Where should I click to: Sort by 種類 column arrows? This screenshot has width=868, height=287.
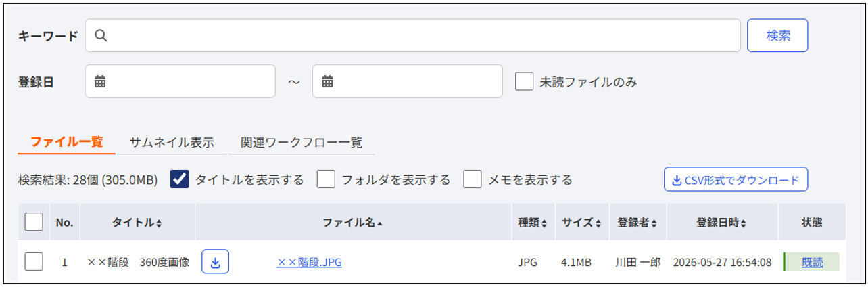[544, 223]
